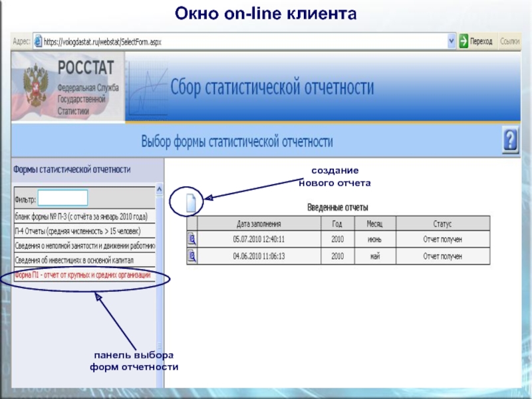532x399 pixels.
Task: Open Сведения о неполной занятости form
Action: point(83,245)
